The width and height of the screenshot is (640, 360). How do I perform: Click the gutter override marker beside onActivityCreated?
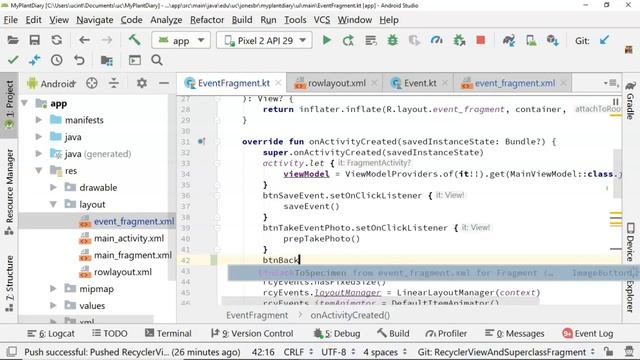tap(201, 142)
